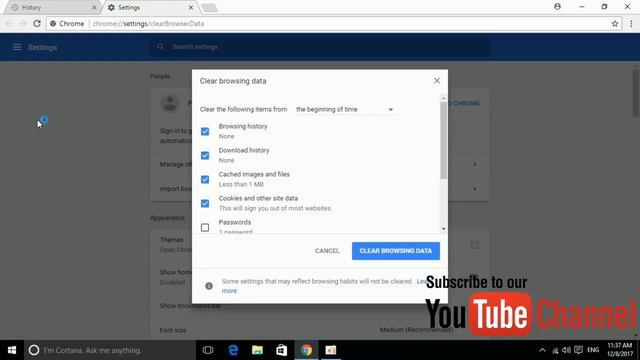Open the Chrome profile account icon

[557, 7]
